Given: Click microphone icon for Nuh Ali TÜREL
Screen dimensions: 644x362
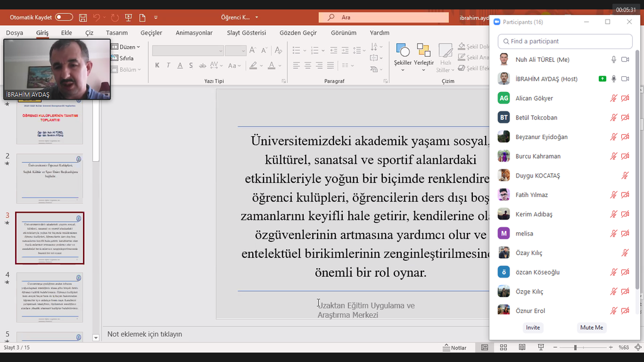Looking at the screenshot, I should (x=614, y=60).
